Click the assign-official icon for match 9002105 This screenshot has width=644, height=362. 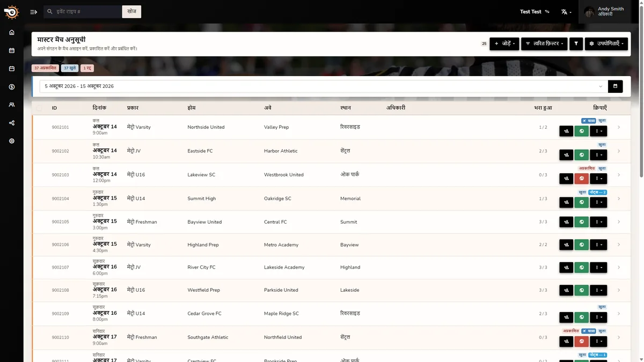coord(566,221)
